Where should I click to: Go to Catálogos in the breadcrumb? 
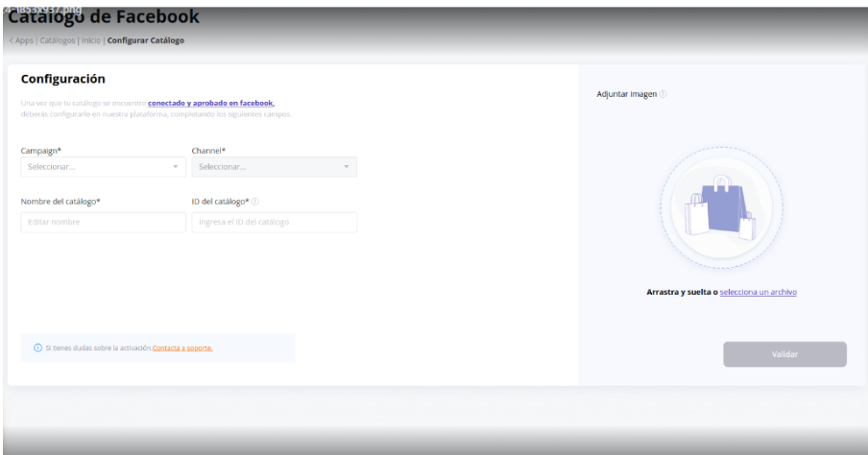click(x=56, y=40)
